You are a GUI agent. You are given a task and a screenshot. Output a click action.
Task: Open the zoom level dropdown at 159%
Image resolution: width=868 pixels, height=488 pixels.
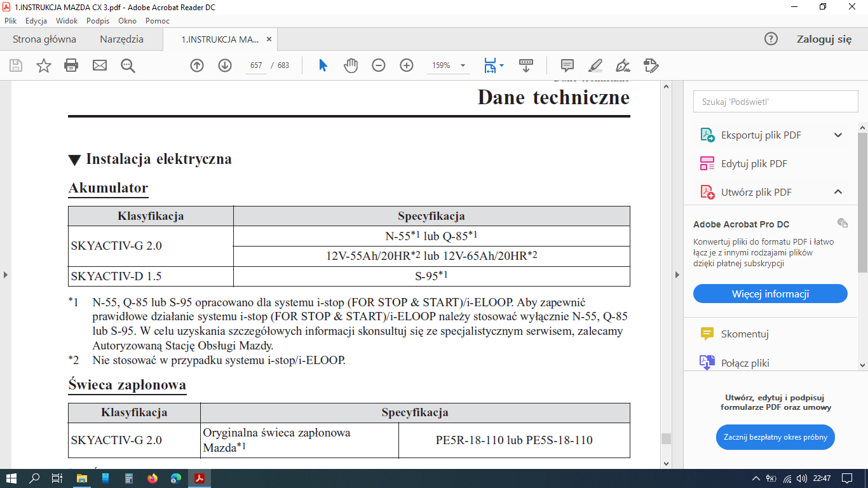463,65
